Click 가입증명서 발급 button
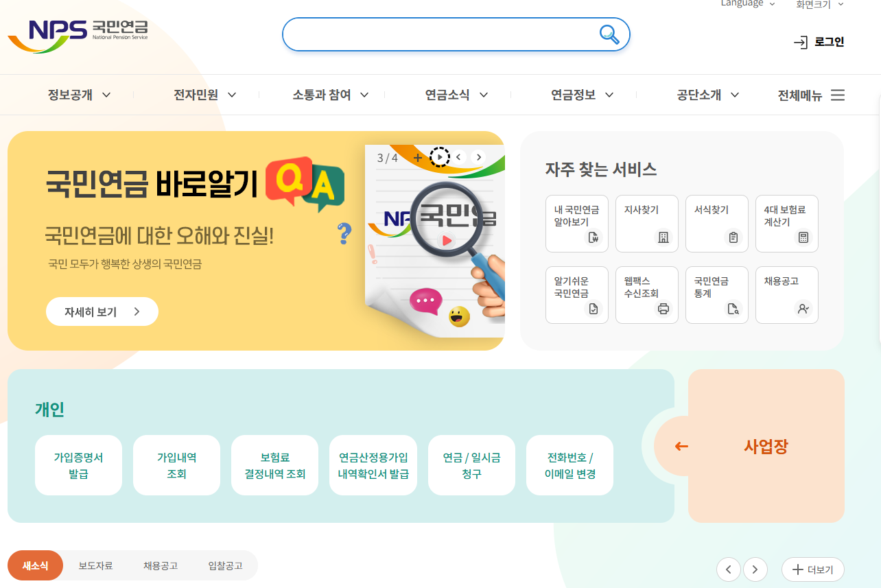 78,465
